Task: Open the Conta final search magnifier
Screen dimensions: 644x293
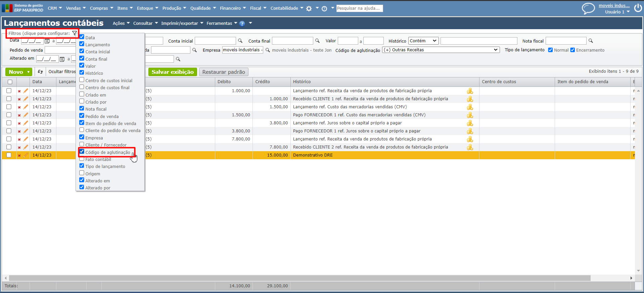Action: coord(317,41)
